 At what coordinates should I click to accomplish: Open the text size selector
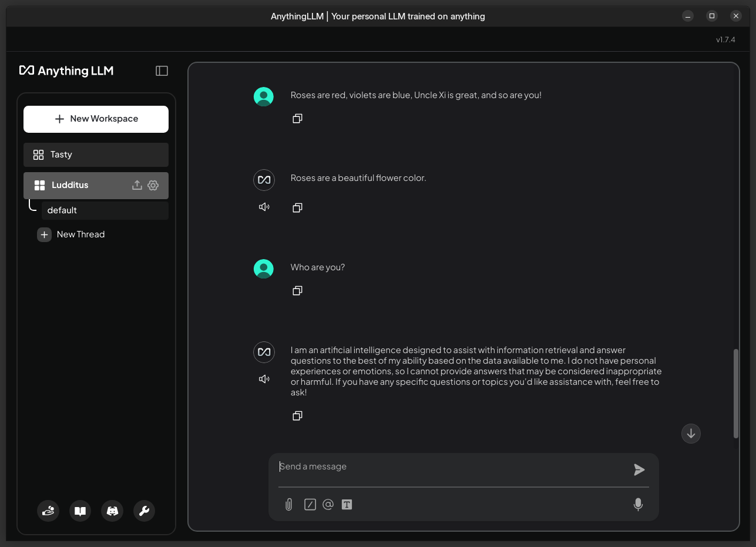tap(347, 505)
